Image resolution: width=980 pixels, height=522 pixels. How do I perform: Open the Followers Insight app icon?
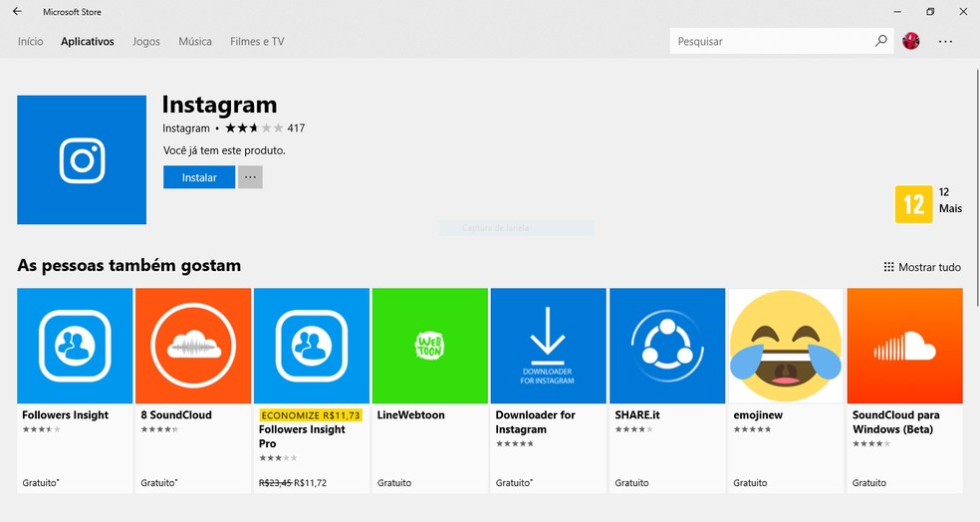point(75,346)
